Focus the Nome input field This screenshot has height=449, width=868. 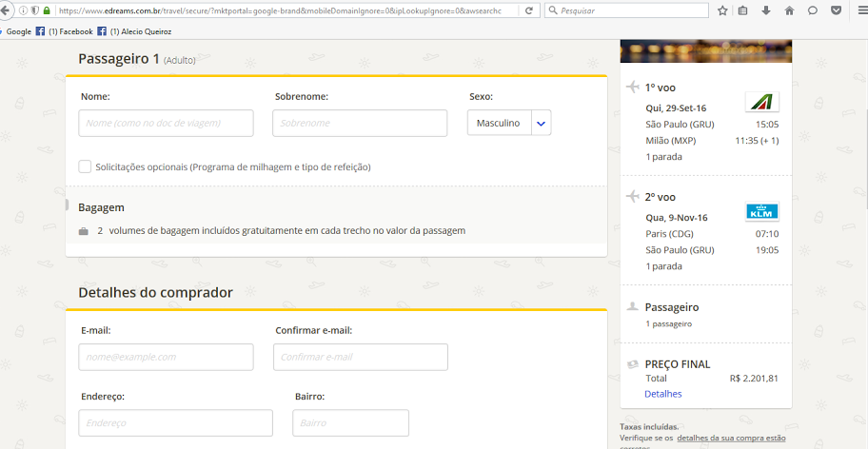point(166,123)
